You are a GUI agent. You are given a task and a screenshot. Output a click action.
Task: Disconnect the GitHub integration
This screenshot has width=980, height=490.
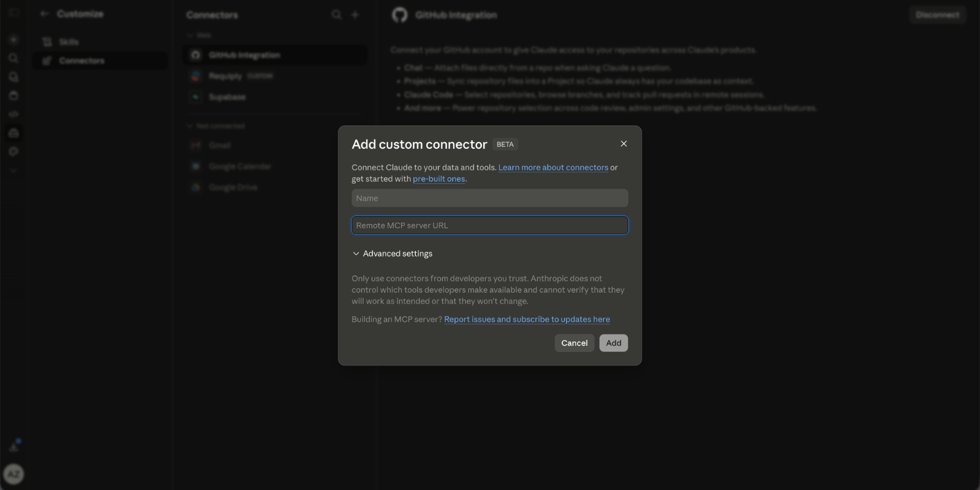pos(938,15)
